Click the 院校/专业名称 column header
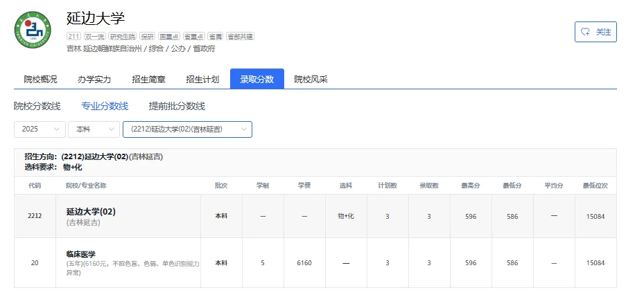Screen dimensions: 644x297 (x=86, y=186)
